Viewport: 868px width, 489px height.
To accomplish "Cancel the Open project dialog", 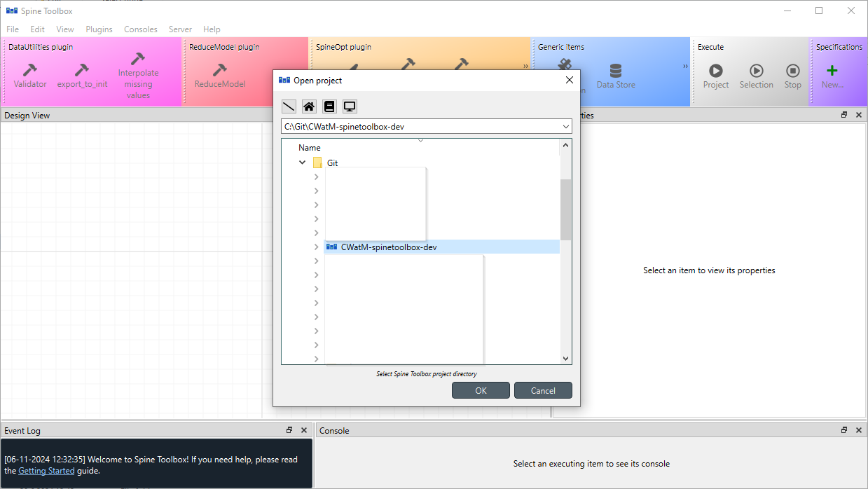I will (543, 390).
